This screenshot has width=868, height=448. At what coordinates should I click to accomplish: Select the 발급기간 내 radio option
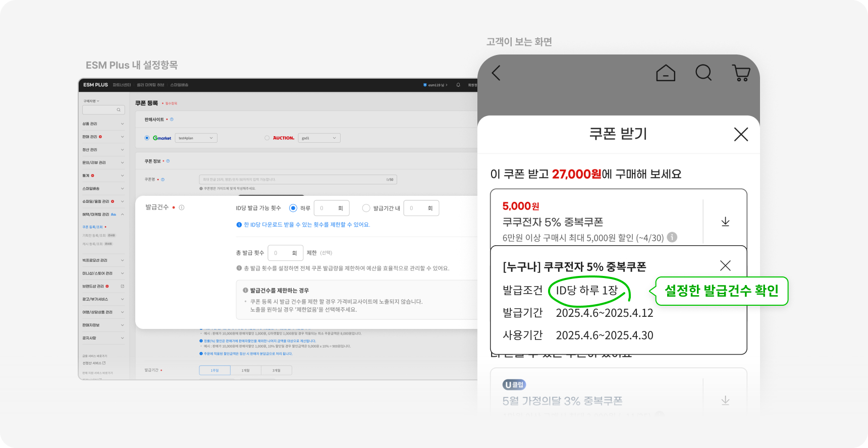point(366,208)
